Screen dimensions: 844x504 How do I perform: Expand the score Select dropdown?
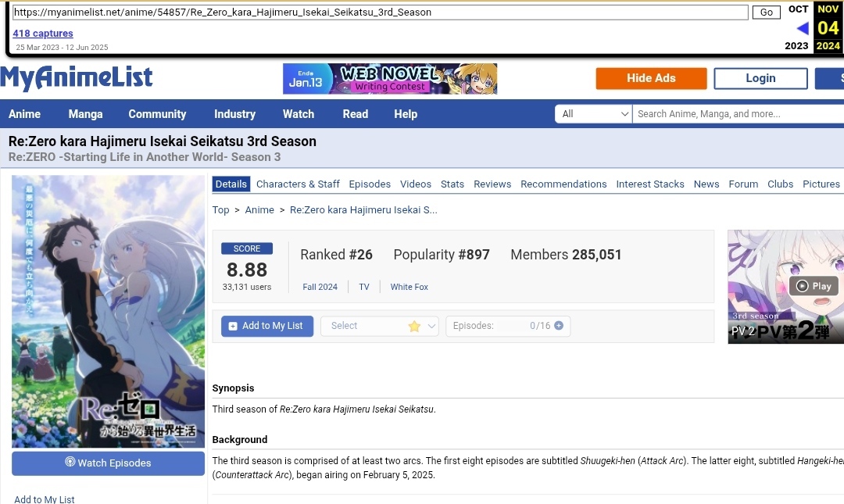(380, 326)
